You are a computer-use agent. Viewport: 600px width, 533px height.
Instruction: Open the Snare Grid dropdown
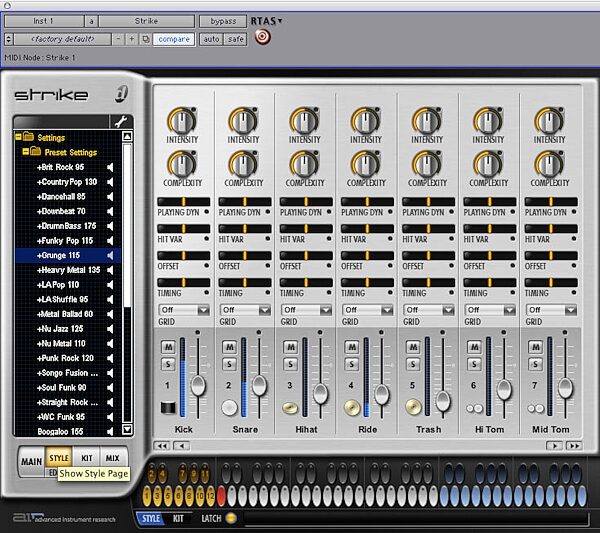[245, 310]
